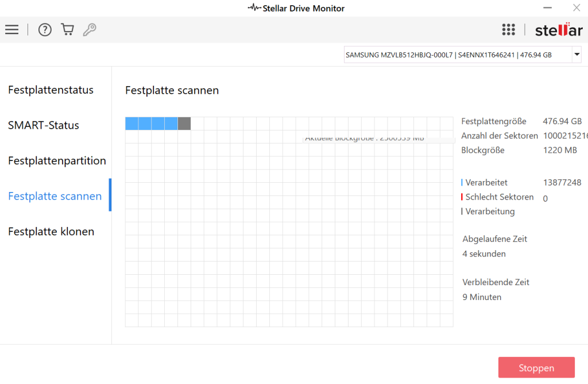Click the help question mark icon

(x=45, y=30)
